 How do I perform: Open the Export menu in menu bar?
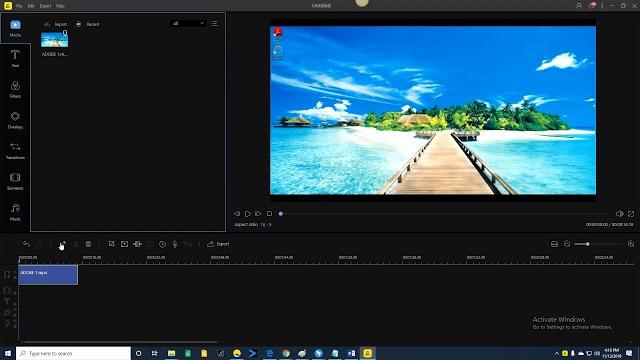tap(45, 6)
